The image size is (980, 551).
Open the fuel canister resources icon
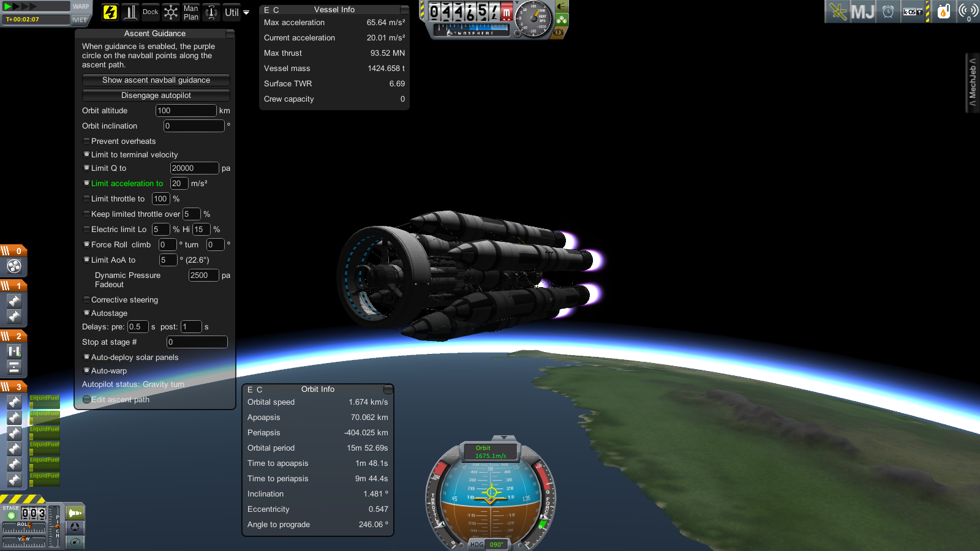[x=944, y=12]
